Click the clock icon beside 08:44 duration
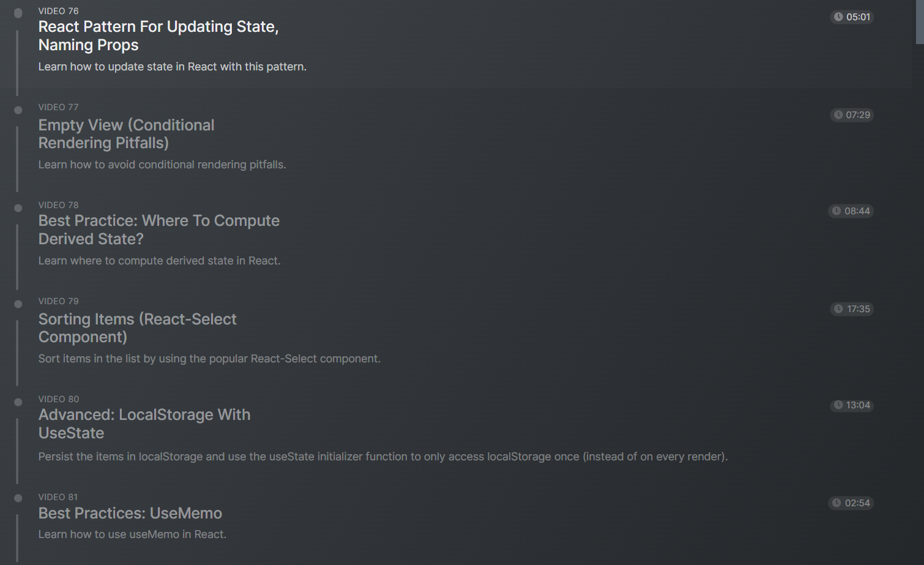Viewport: 924px width, 565px height. click(x=836, y=211)
